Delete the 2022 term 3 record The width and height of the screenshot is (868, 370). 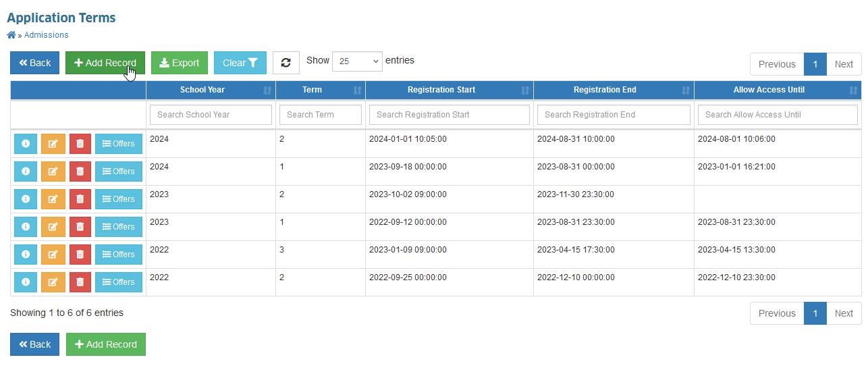click(x=80, y=255)
